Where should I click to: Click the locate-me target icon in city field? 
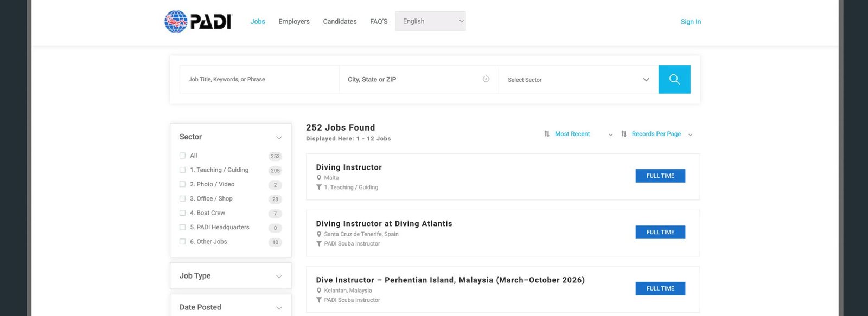486,79
